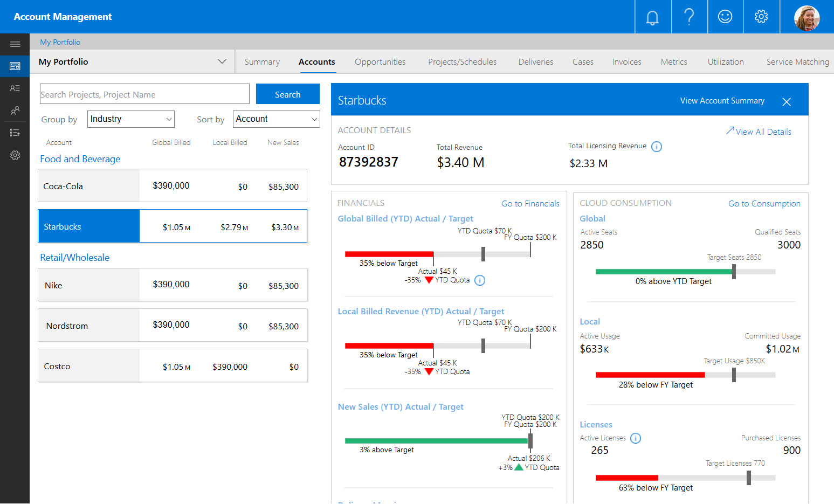Click the Retail/Wholesale group heading
This screenshot has width=834, height=504.
(75, 258)
